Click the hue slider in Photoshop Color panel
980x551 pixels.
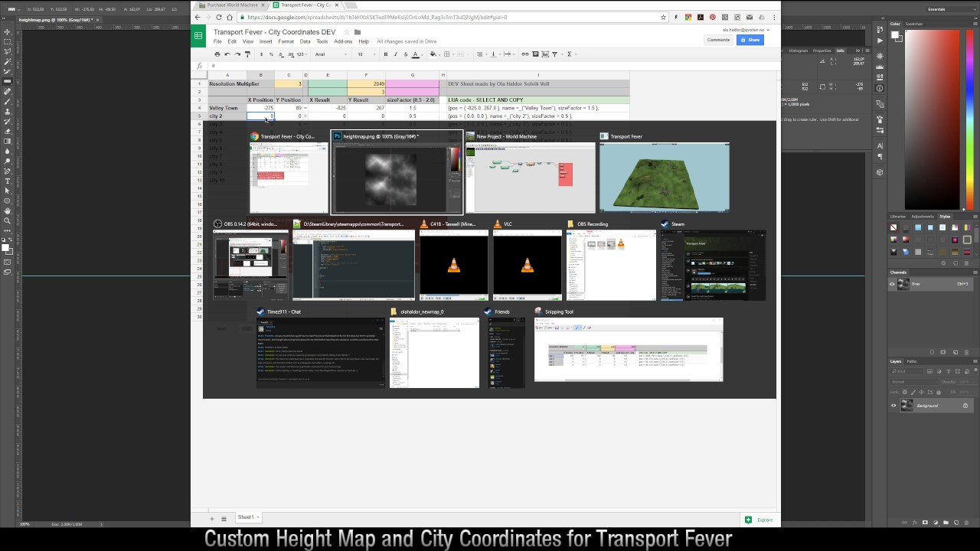(x=971, y=119)
